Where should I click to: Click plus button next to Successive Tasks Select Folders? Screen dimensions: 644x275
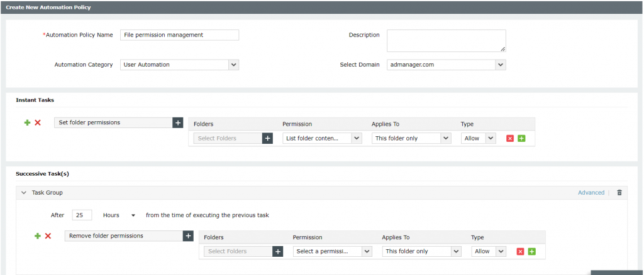tap(277, 251)
